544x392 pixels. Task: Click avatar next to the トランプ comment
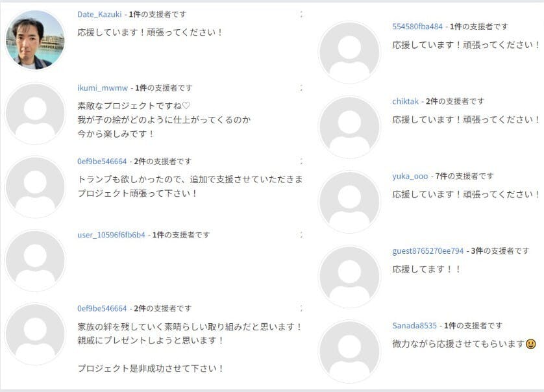tap(35, 187)
